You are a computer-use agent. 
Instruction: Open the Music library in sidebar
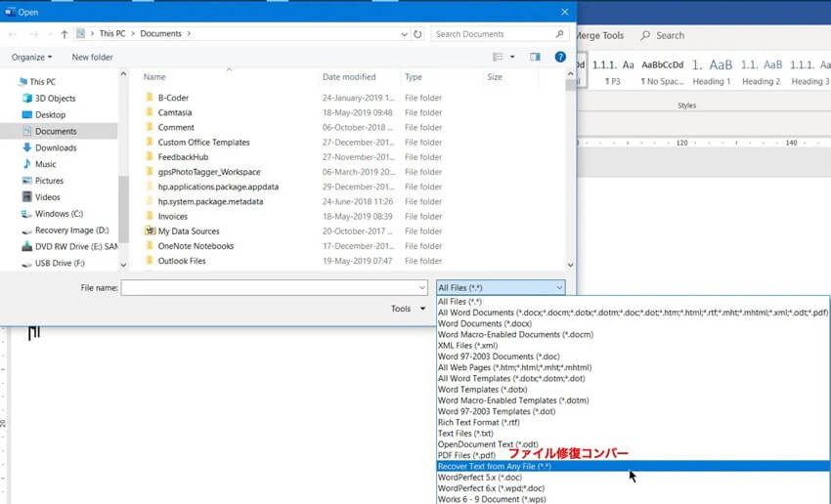[45, 164]
